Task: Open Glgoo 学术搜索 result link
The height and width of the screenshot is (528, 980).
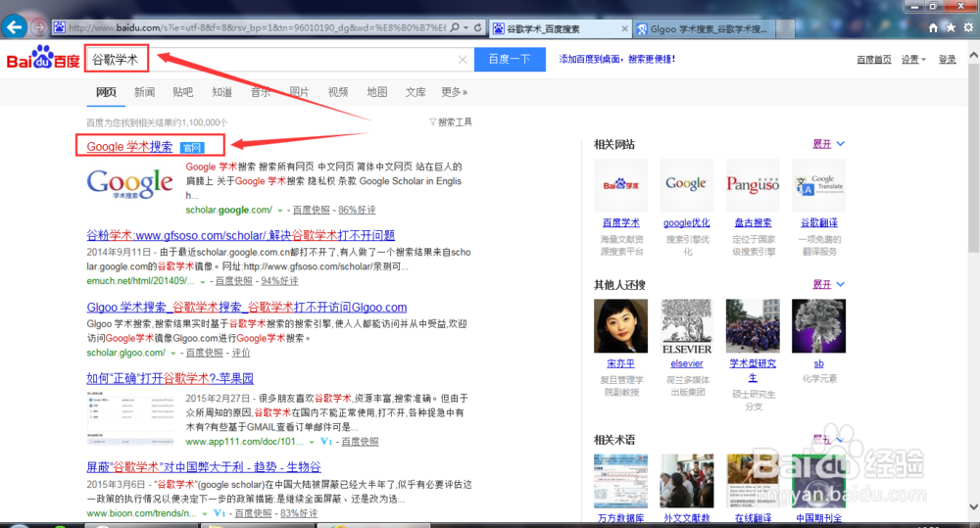Action: [247, 308]
